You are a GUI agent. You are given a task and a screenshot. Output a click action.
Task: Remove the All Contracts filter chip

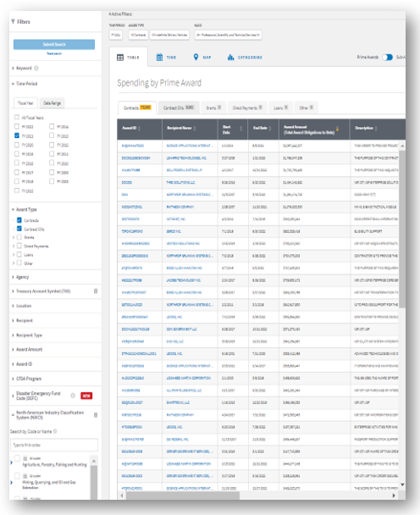(x=138, y=35)
